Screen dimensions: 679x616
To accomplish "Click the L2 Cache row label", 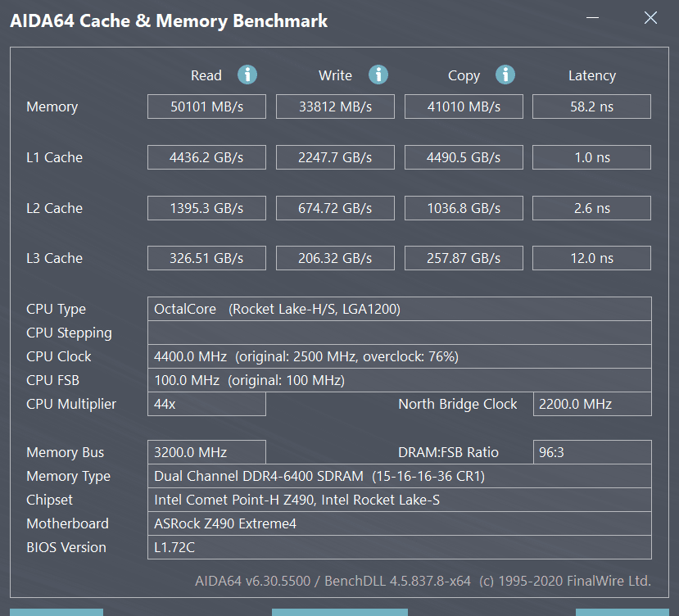I will click(x=54, y=208).
